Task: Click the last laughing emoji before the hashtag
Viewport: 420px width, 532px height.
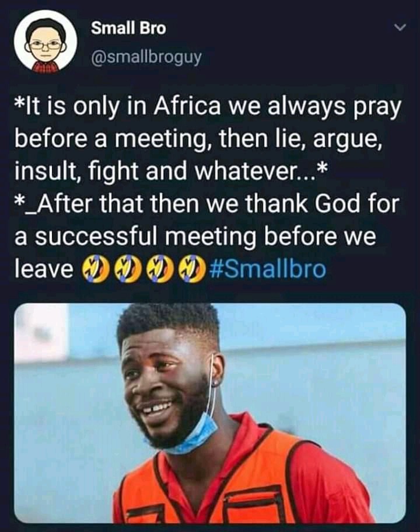Action: (x=191, y=269)
